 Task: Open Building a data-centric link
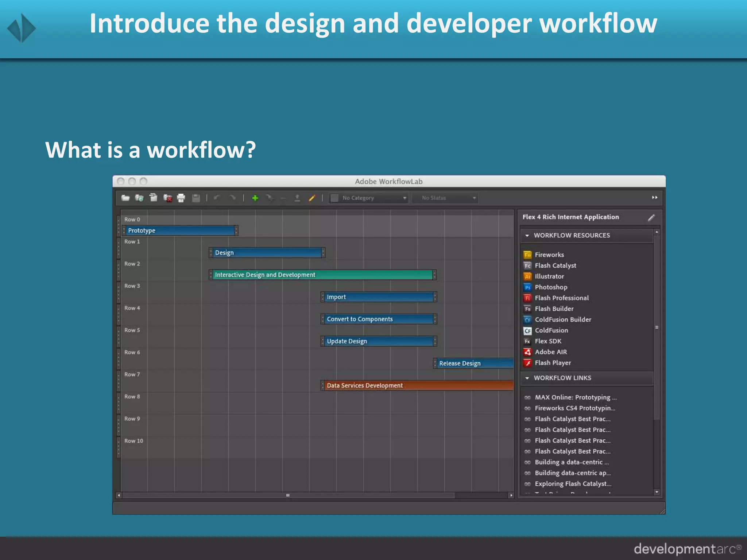tap(572, 462)
